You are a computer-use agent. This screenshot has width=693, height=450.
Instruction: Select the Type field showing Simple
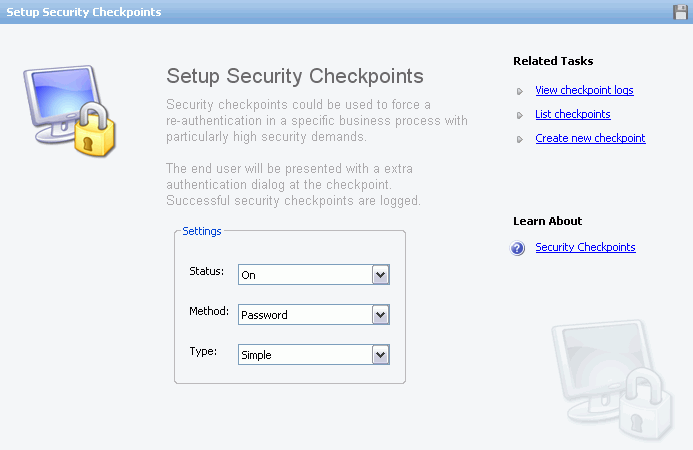coord(314,354)
